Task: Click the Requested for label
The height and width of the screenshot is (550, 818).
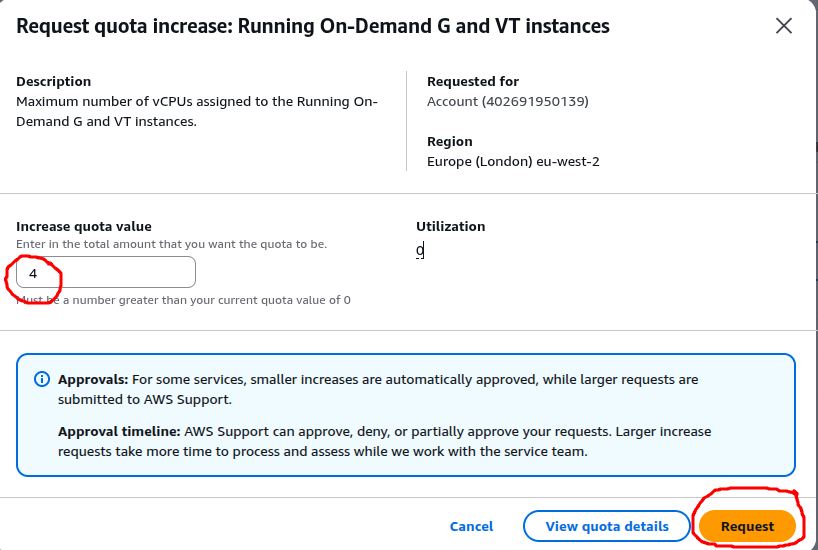Action: 472,82
